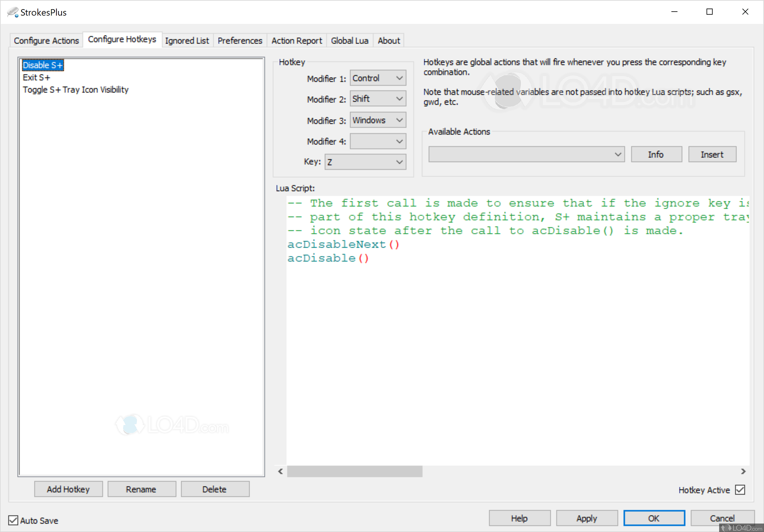
Task: Toggle the Hotkey Active checkbox
Action: [740, 490]
